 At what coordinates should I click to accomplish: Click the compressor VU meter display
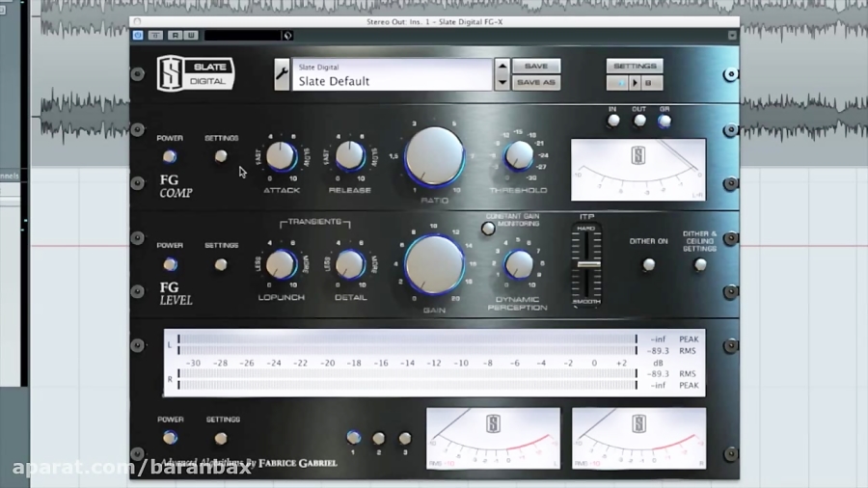click(x=638, y=170)
